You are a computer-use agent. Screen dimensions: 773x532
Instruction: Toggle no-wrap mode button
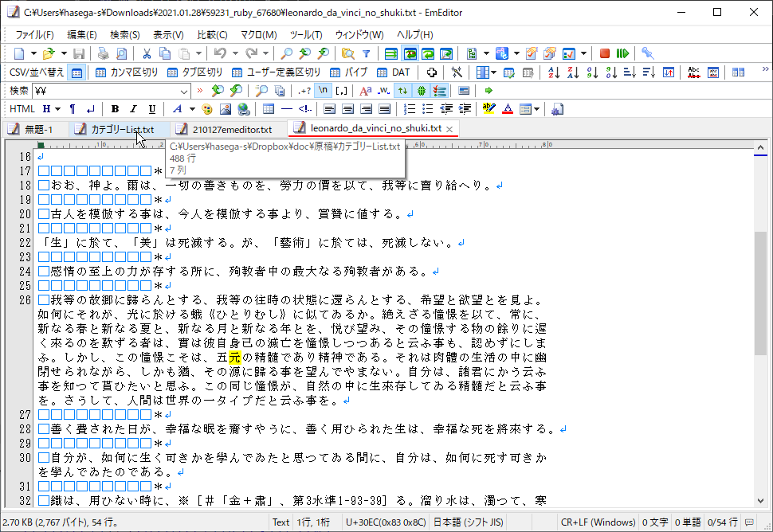tap(391, 53)
